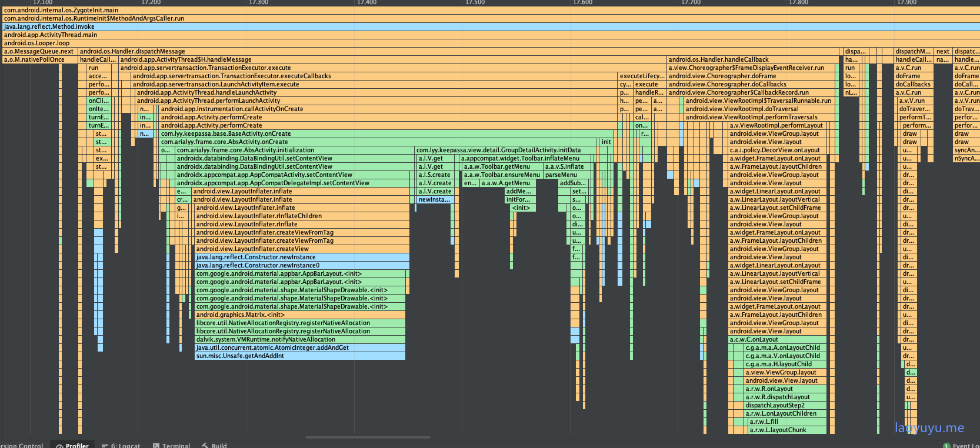The width and height of the screenshot is (980, 448).
Task: Select the ActivityThread.handleLaunchActivity bar
Action: click(x=376, y=92)
